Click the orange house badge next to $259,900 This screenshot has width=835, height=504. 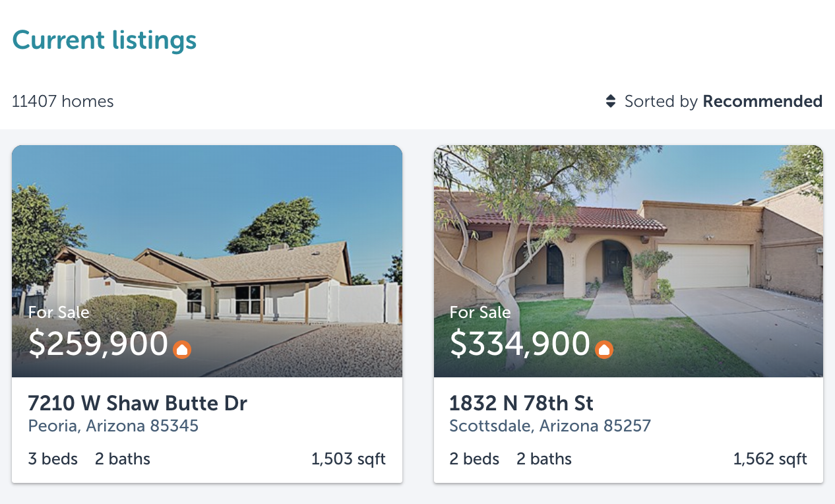tap(182, 350)
